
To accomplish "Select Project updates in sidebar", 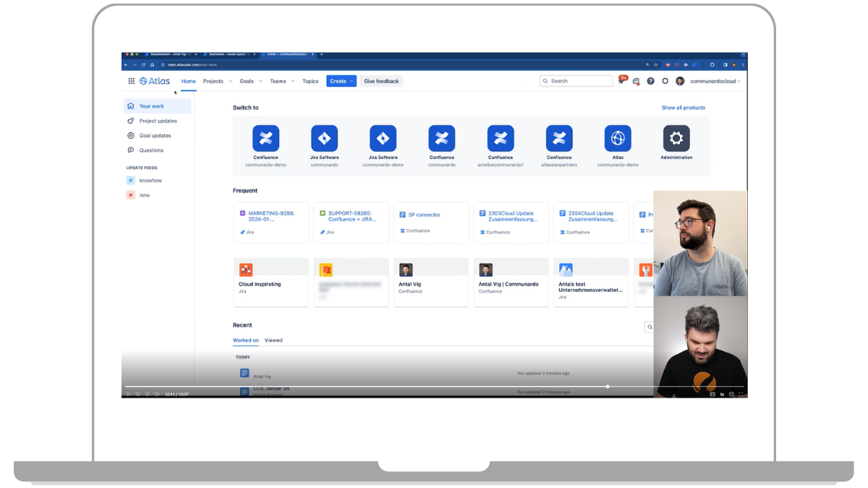I will (158, 121).
